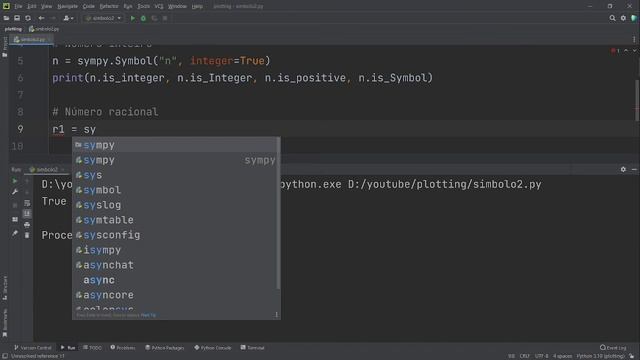Choose symtable from completion list
The width and height of the screenshot is (640, 360).
[176, 220]
